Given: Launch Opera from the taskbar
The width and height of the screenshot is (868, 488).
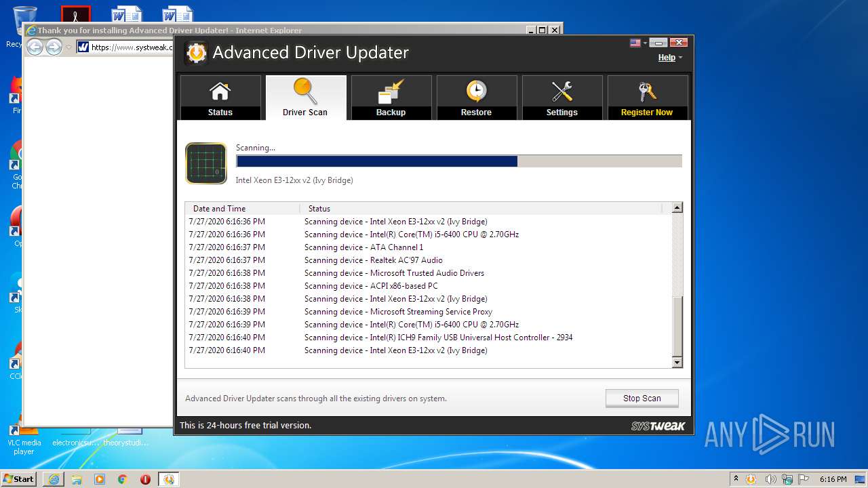Looking at the screenshot, I should coord(145,479).
